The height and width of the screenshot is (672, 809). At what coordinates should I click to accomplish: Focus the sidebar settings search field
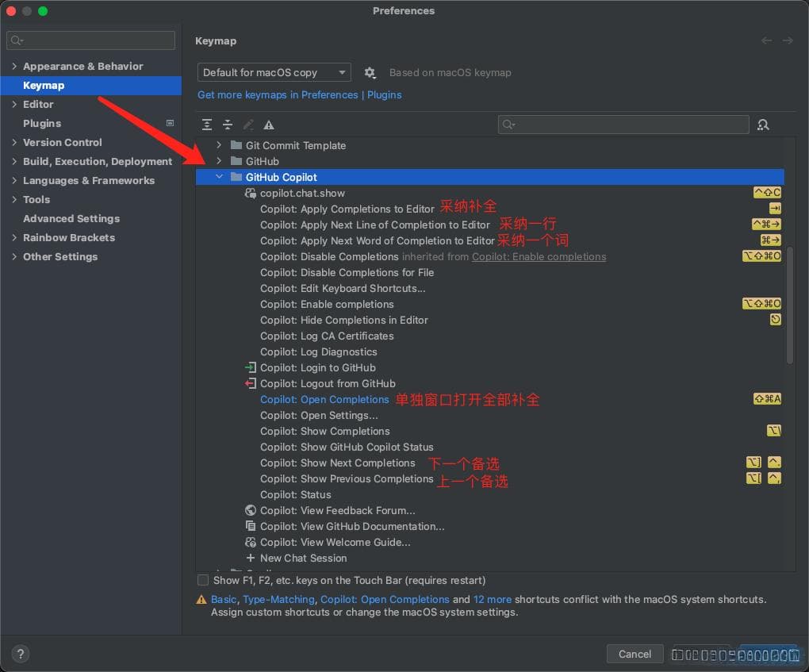pos(90,40)
